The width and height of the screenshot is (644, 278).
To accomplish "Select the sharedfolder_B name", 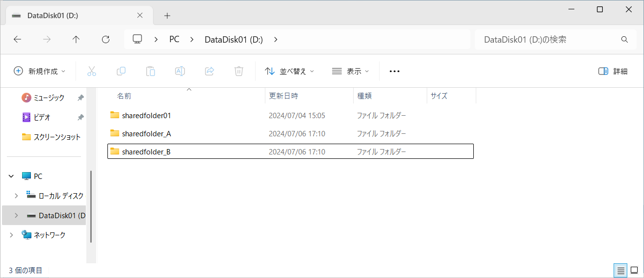I will coord(146,152).
